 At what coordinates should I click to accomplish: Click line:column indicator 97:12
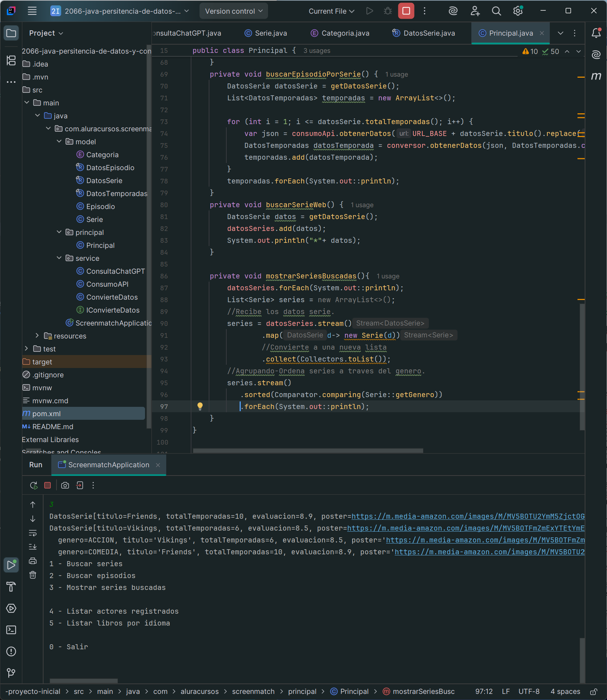pos(484,691)
